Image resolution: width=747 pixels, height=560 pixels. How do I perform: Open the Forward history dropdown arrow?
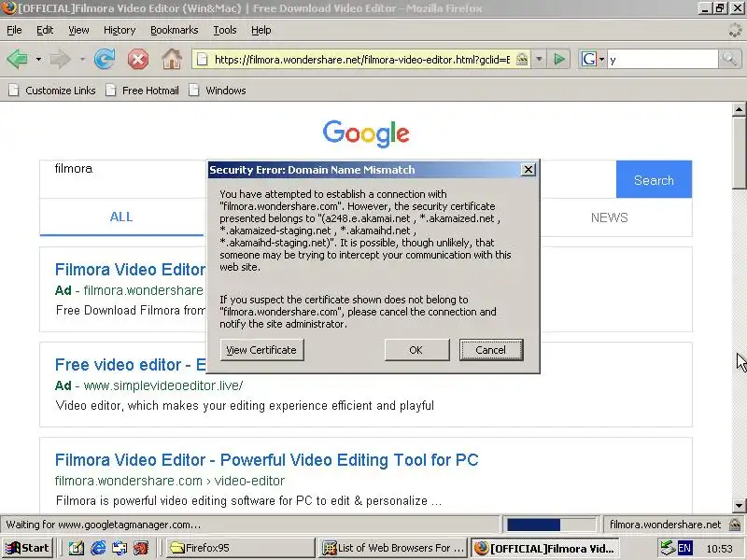click(82, 60)
